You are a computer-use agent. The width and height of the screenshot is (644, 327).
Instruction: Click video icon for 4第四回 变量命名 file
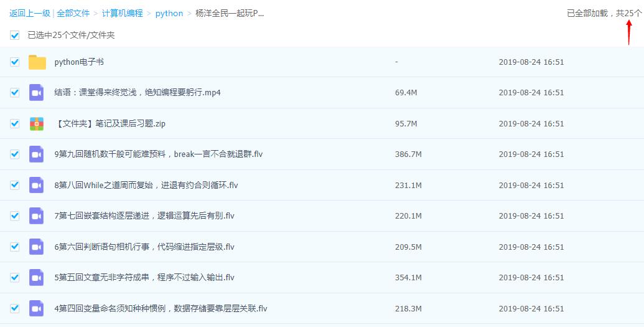click(x=37, y=308)
